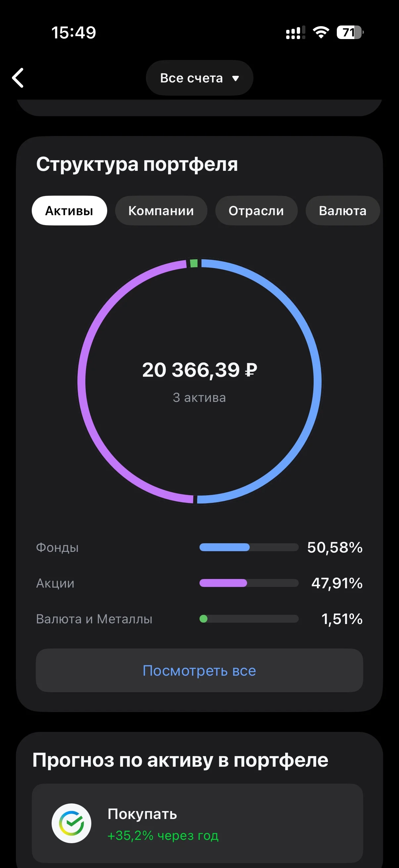Viewport: 399px width, 868px height.
Task: Tap the battery indicator icon
Action: (x=350, y=32)
